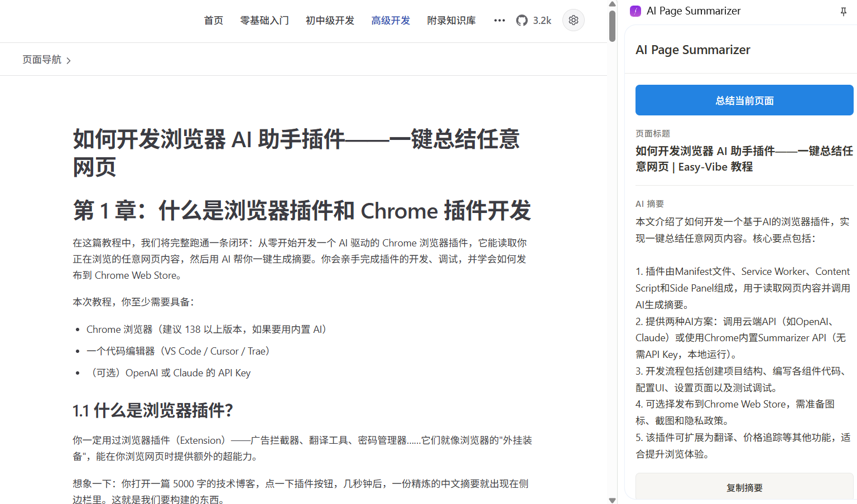
Task: Click the main page scrollbar down arrow
Action: [612, 500]
